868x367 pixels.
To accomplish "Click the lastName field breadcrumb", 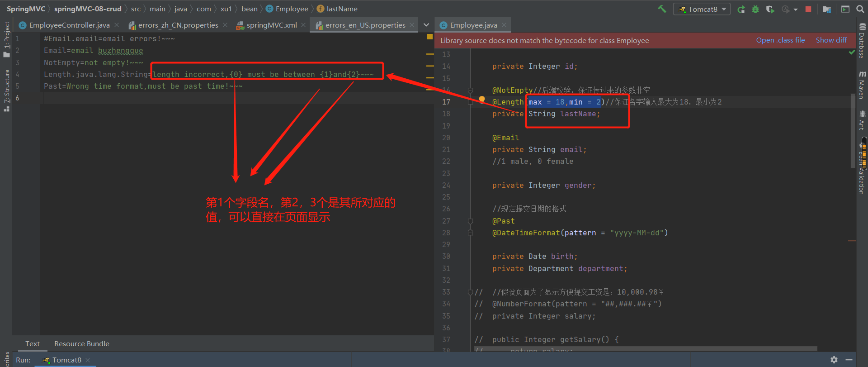I will pos(337,9).
